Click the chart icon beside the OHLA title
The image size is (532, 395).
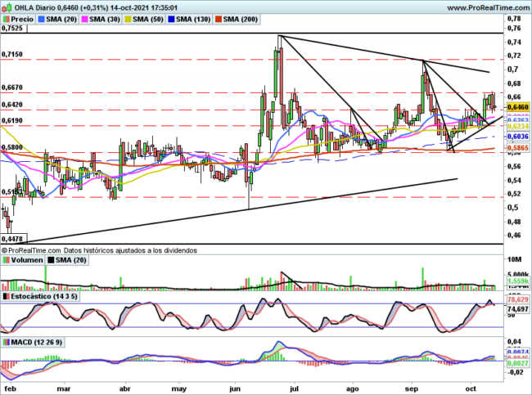(7, 7)
